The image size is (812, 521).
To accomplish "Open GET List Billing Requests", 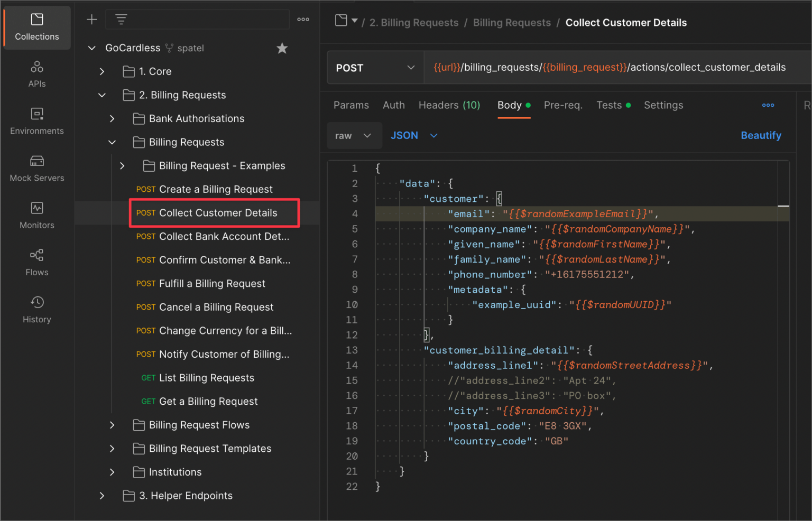I will (x=198, y=378).
